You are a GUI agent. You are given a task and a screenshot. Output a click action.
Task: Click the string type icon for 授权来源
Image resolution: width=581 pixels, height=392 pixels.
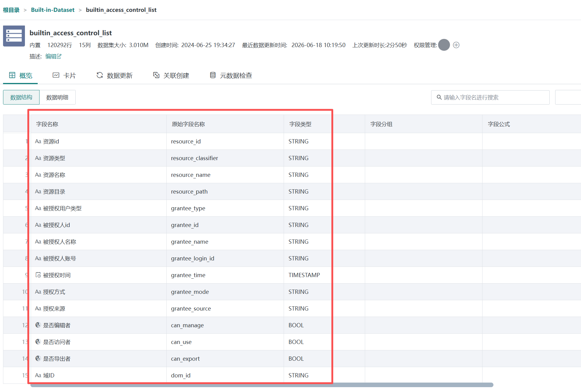[38, 308]
